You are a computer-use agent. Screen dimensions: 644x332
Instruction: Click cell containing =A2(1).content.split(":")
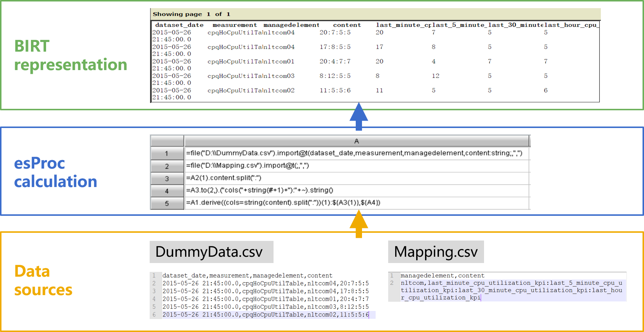pyautogui.click(x=357, y=178)
